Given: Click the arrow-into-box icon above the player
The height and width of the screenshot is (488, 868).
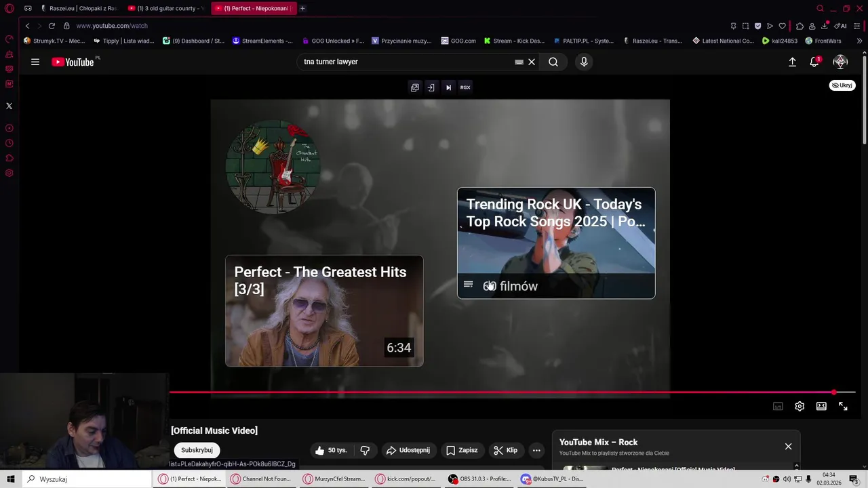Looking at the screenshot, I should point(431,87).
